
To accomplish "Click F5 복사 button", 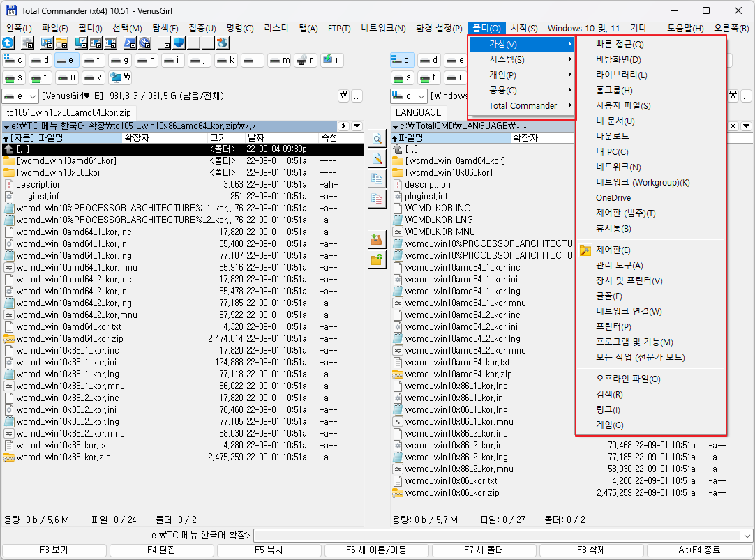I will point(269,550).
